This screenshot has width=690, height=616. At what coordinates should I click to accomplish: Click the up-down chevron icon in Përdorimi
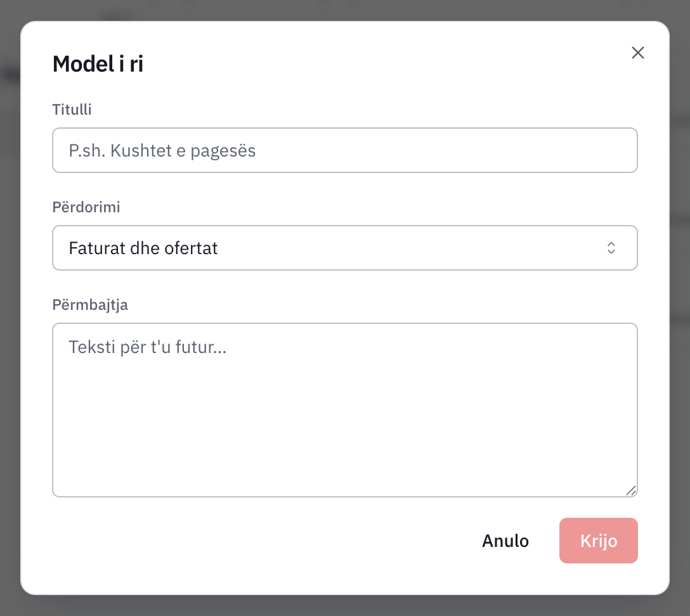pos(611,248)
